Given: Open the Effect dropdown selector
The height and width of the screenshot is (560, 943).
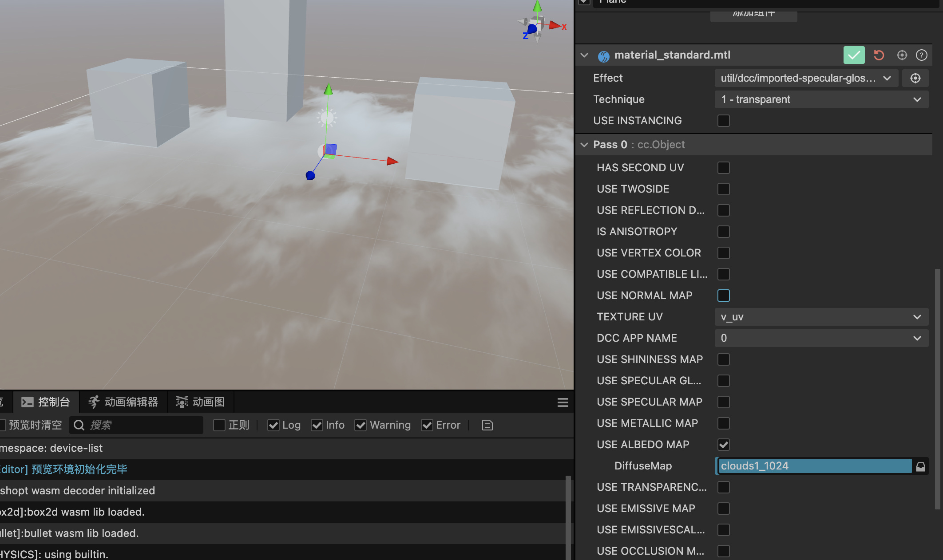Looking at the screenshot, I should tap(806, 78).
